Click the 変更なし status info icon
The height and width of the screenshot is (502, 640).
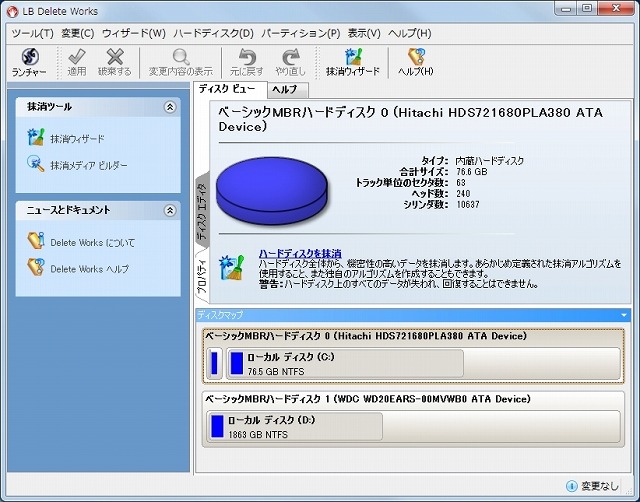pos(571,486)
